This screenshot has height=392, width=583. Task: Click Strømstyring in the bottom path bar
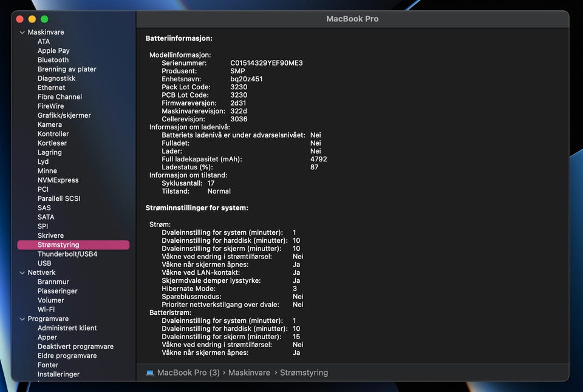coord(304,373)
